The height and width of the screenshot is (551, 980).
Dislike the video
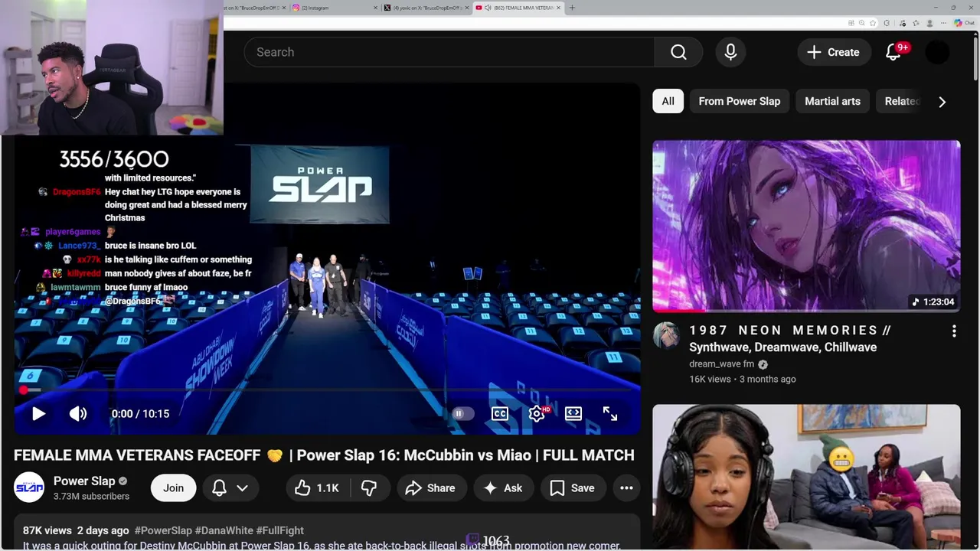[x=369, y=487]
